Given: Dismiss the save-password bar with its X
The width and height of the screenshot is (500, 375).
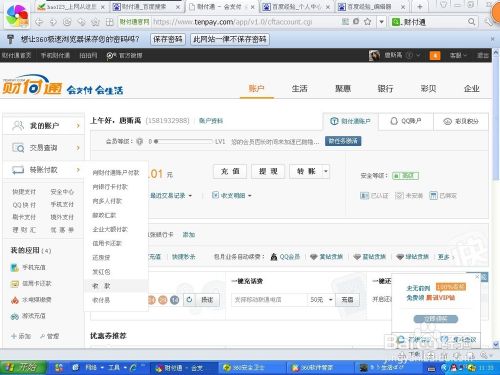Looking at the screenshot, I should click(x=492, y=39).
